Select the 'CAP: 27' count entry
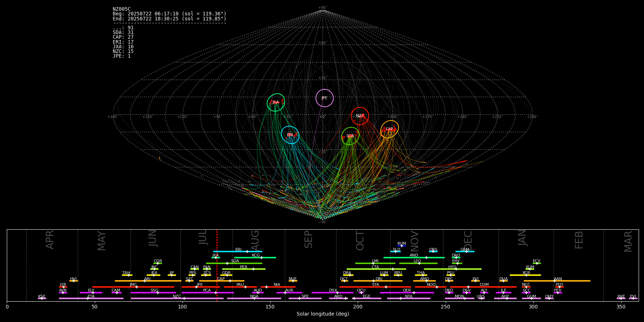The height and width of the screenshot is (322, 644). (123, 37)
